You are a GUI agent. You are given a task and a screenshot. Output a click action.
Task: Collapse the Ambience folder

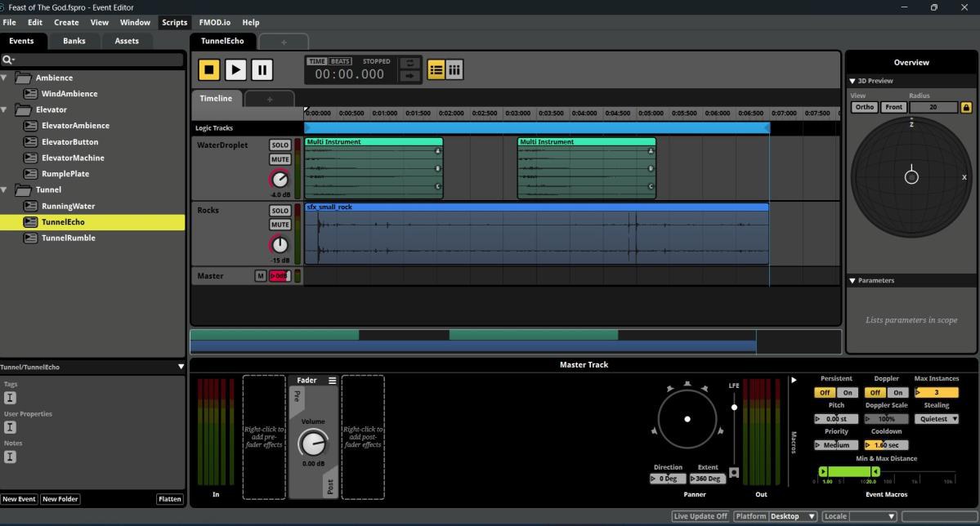click(x=4, y=78)
